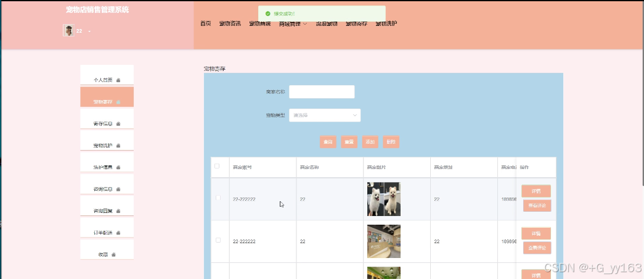644x279 pixels.
Task: Click the 商家名称 column header
Action: click(x=310, y=167)
